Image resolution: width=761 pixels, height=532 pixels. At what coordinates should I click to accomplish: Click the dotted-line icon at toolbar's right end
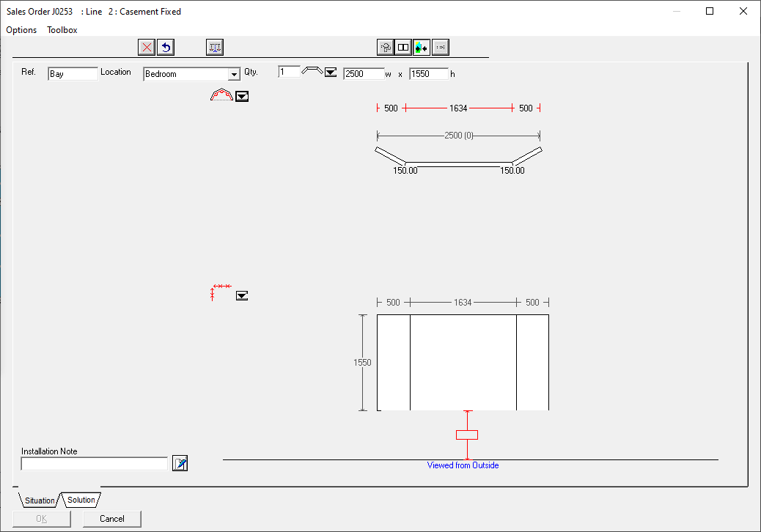click(441, 48)
